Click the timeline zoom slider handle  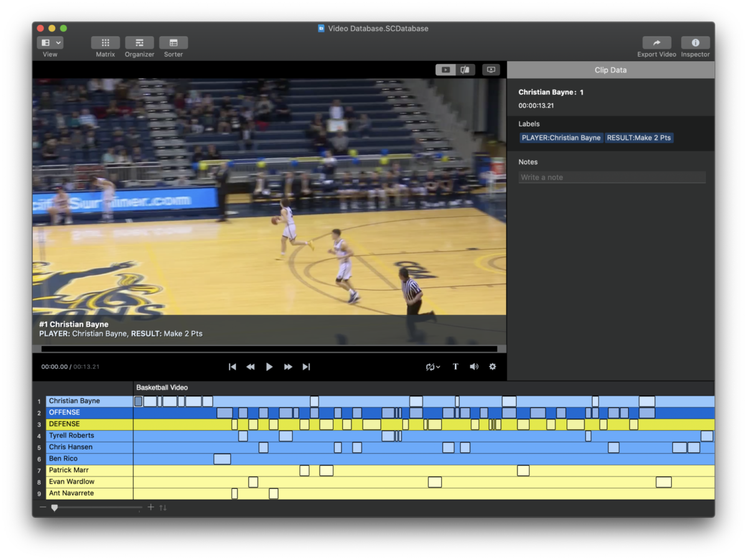click(54, 508)
